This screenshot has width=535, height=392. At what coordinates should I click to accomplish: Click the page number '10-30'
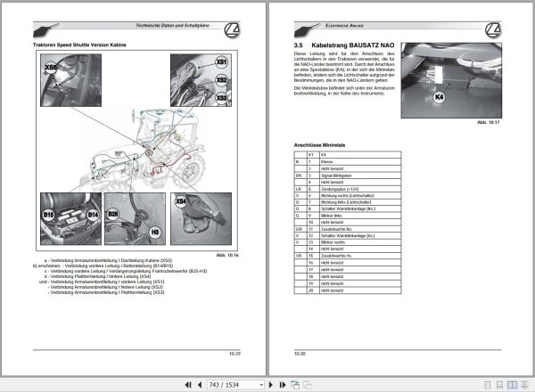(x=300, y=354)
